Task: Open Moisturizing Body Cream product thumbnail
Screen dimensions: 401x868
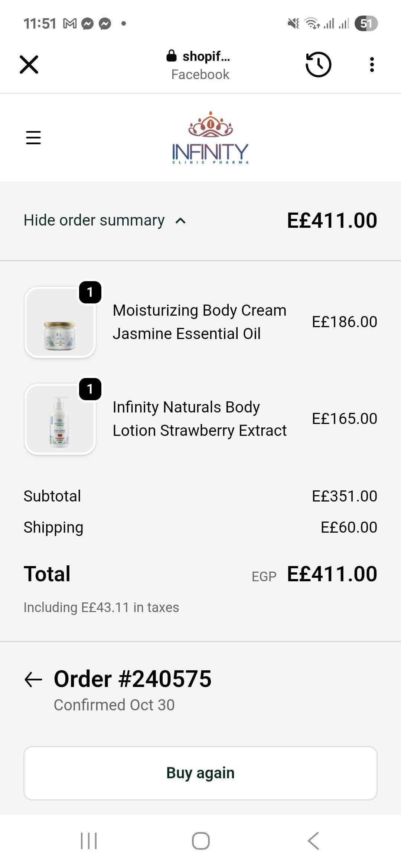Action: (x=60, y=322)
